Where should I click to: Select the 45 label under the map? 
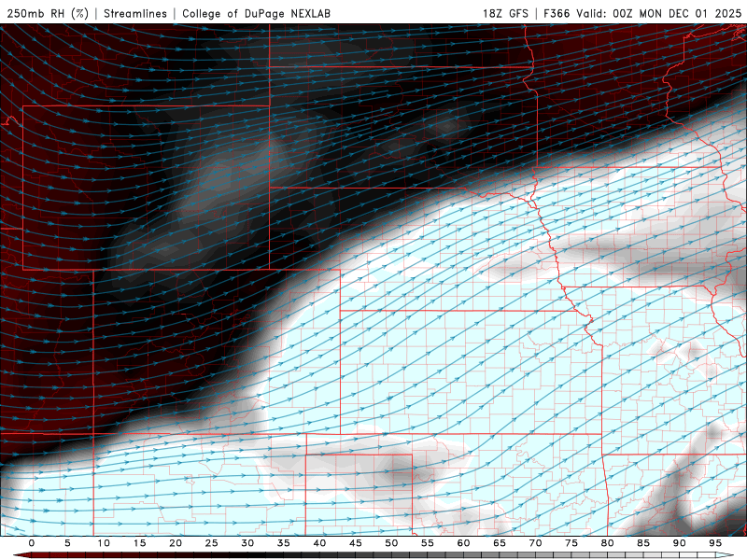tap(356, 543)
